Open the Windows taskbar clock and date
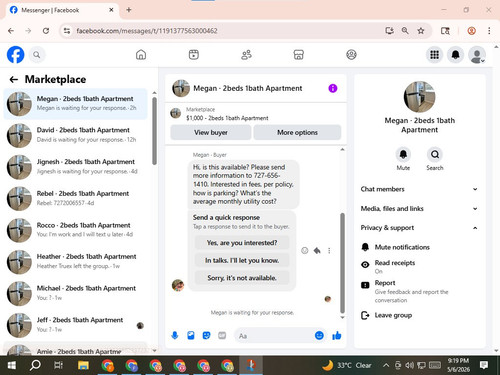 point(458,365)
